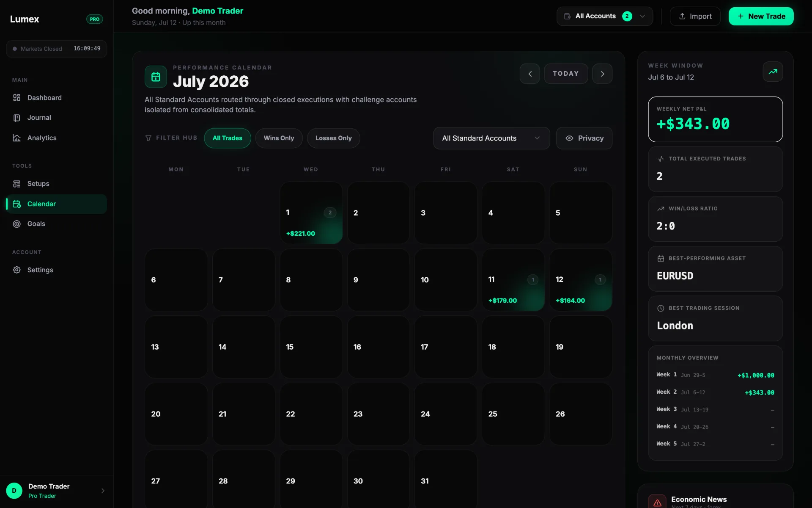Click the Markets Closed status indicator
Image resolution: width=812 pixels, height=508 pixels.
point(37,49)
